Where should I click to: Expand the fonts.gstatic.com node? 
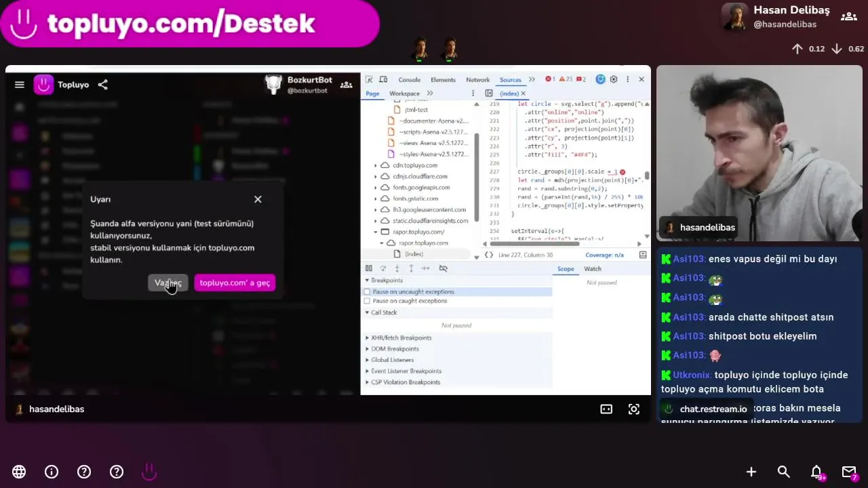click(376, 199)
